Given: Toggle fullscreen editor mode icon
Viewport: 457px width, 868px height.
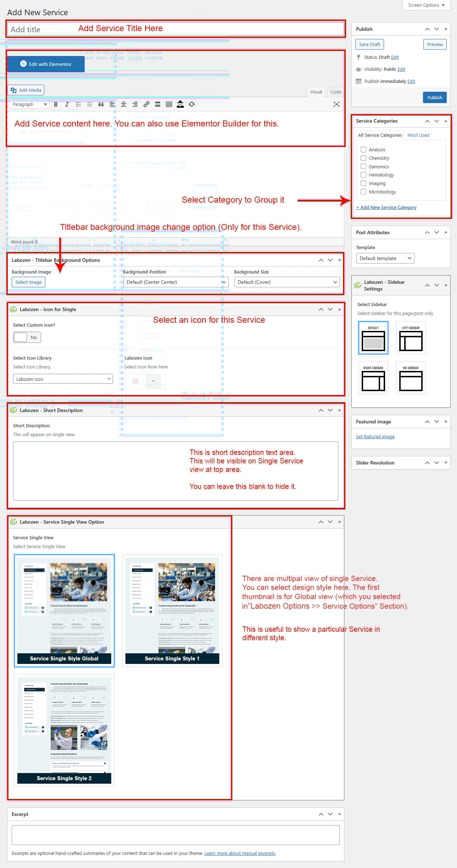Looking at the screenshot, I should click(336, 104).
